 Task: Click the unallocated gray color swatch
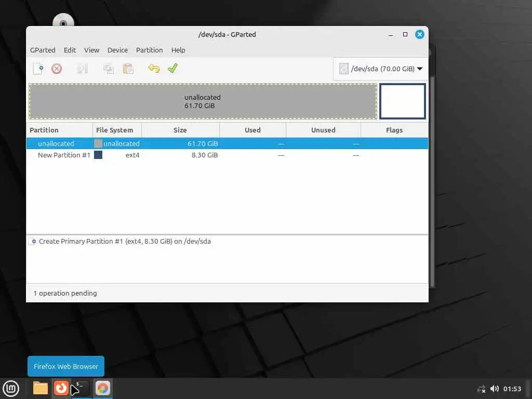[x=98, y=143]
